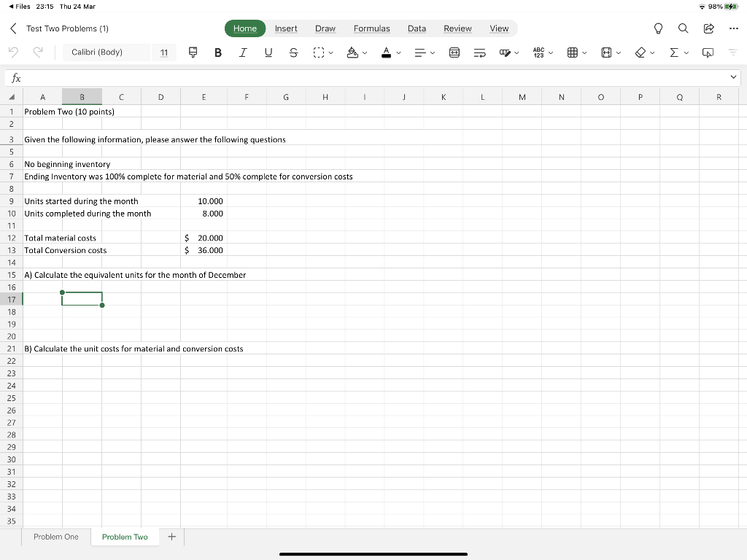Open the borders dropdown arrow
The image size is (747, 560).
[330, 52]
